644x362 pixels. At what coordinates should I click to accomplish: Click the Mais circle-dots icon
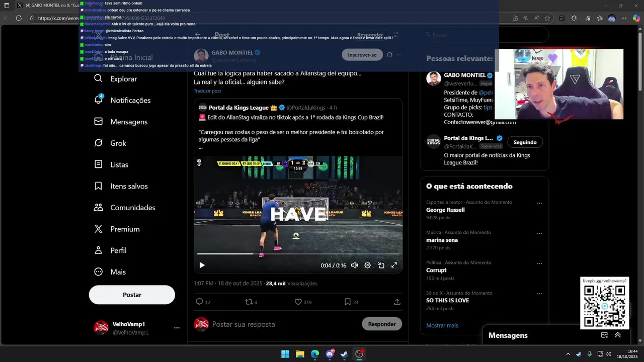point(99,271)
